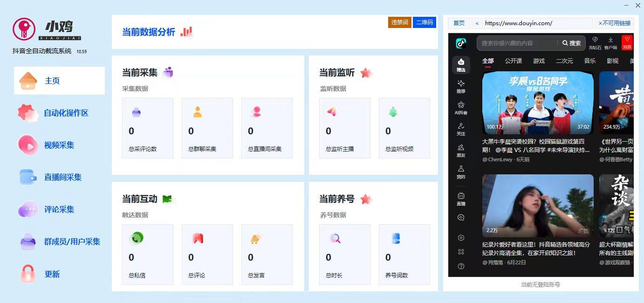Open the 纪录片 video thumbnail with woman
Screen dimensions: 644x303
pyautogui.click(x=538, y=206)
